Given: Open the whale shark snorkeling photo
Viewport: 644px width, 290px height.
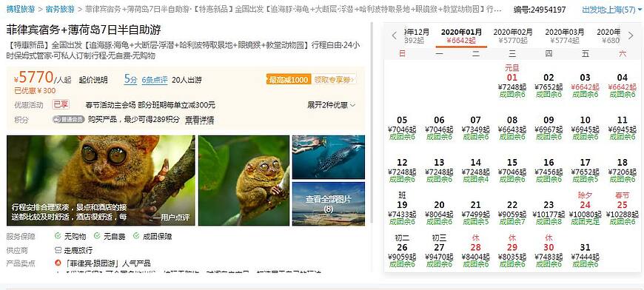Looking at the screenshot, I should 329,157.
